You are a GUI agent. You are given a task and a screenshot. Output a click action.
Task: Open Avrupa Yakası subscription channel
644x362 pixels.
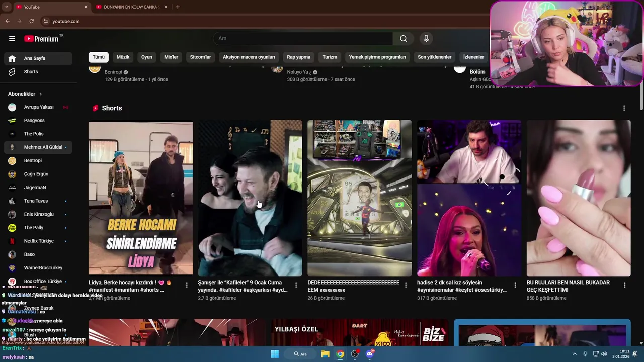(38, 107)
